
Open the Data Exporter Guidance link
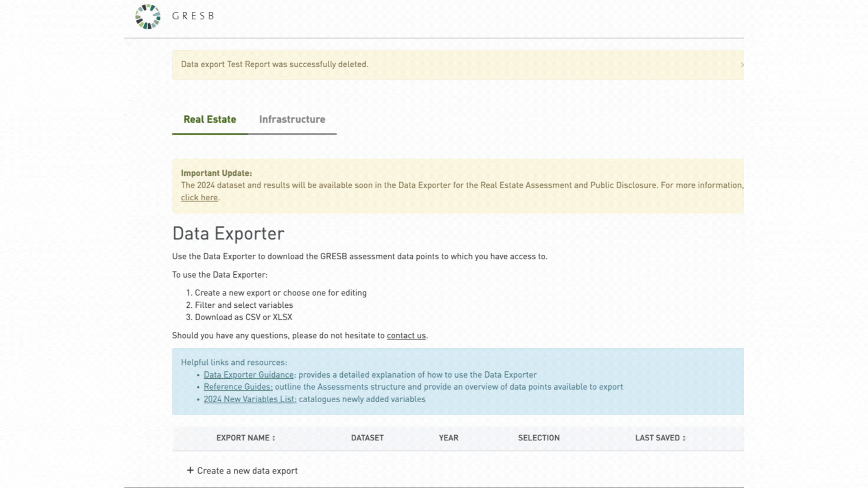click(x=249, y=375)
